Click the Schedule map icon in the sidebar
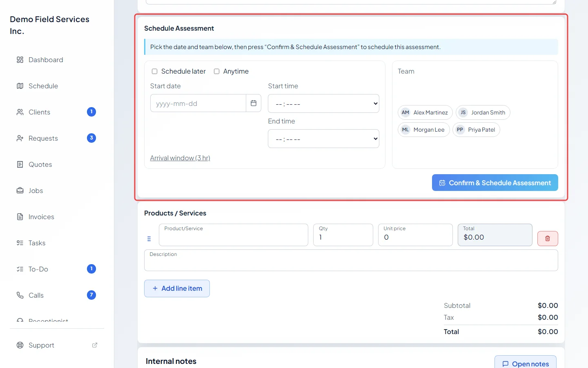This screenshot has height=368, width=588. [x=20, y=86]
